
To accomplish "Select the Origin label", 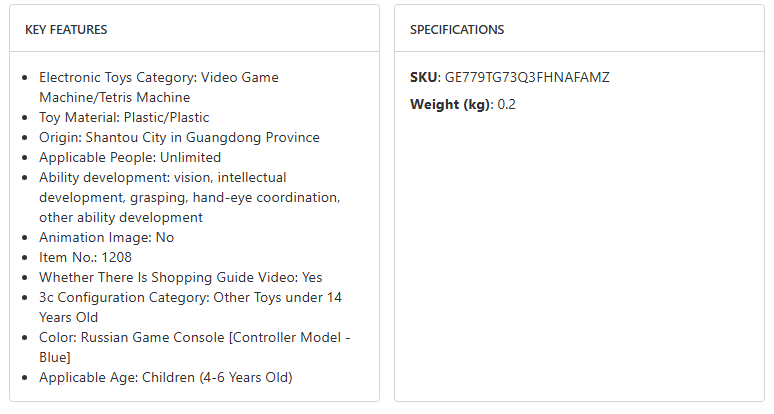I will (x=59, y=137).
